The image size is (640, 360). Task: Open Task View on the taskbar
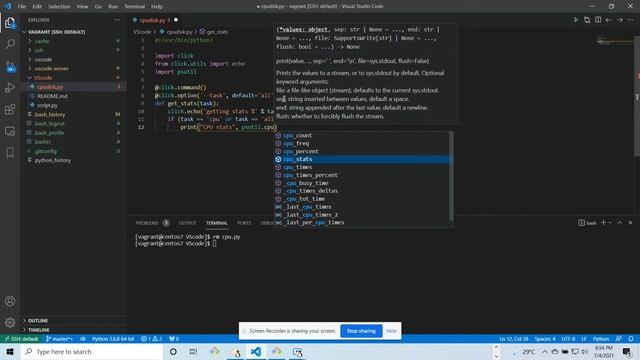click(193, 351)
